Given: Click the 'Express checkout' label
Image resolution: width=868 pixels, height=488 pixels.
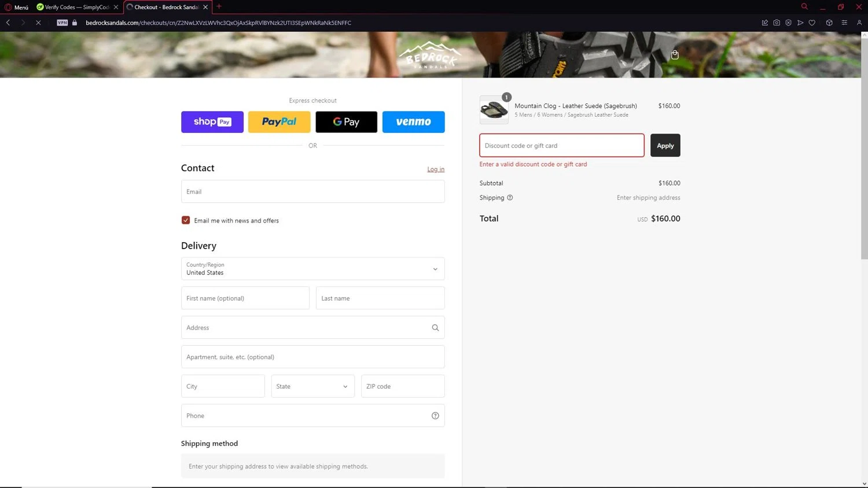Looking at the screenshot, I should click(312, 101).
